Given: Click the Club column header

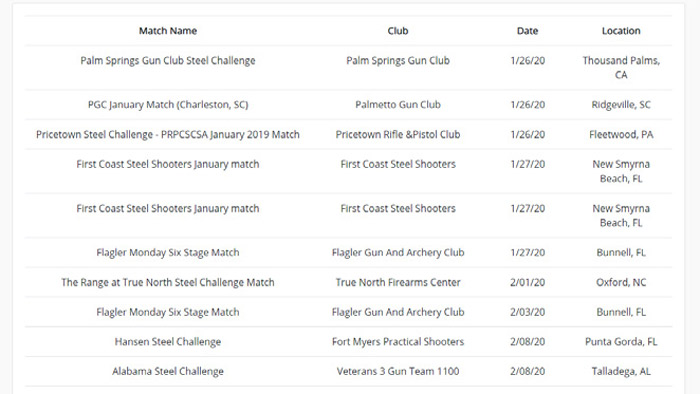Looking at the screenshot, I should pyautogui.click(x=398, y=31).
